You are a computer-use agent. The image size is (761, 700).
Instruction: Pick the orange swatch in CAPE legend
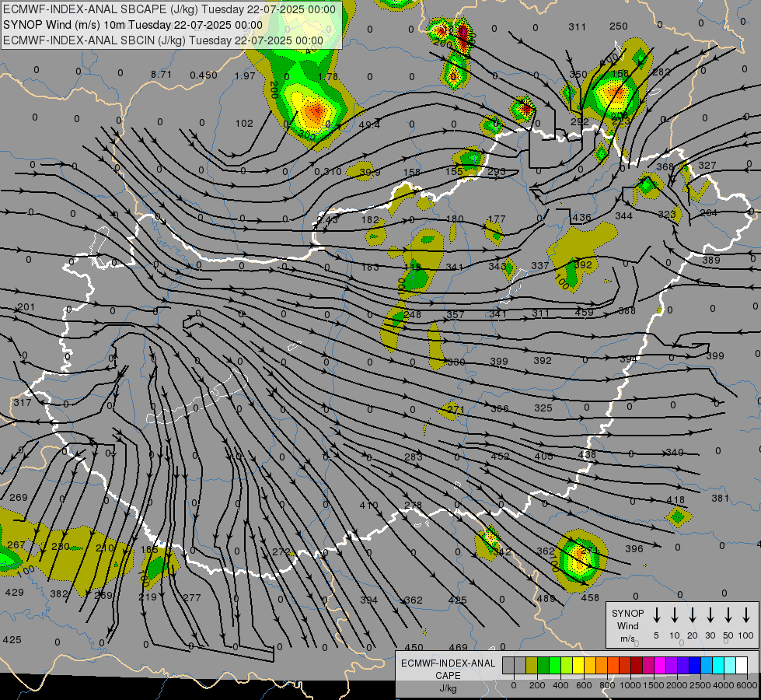(x=602, y=666)
